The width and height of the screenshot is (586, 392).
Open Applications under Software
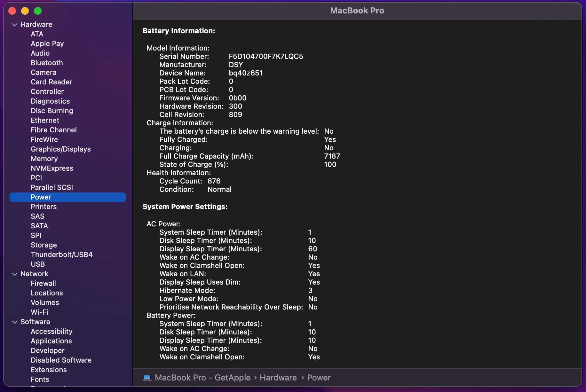coord(51,341)
